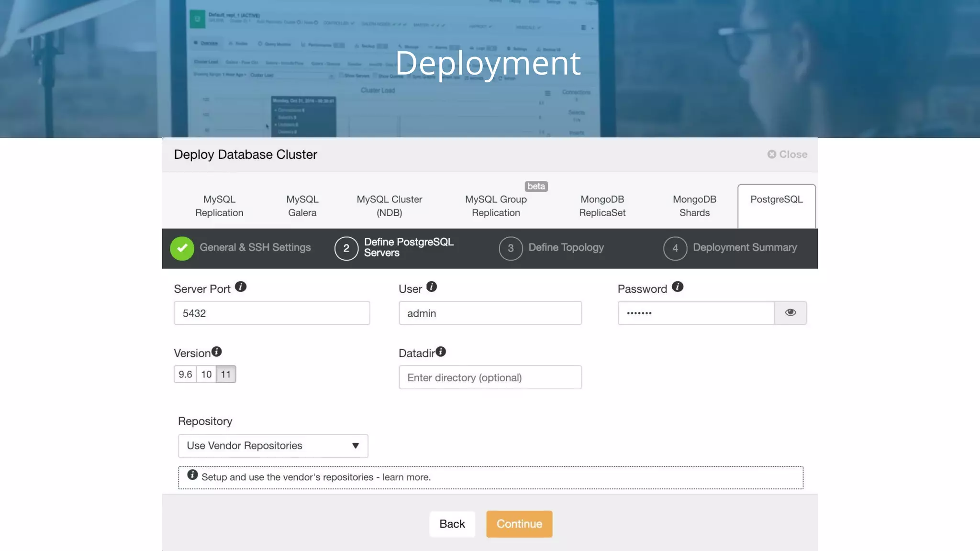980x551 pixels.
Task: Switch to MySQL Galera tab
Action: 302,206
